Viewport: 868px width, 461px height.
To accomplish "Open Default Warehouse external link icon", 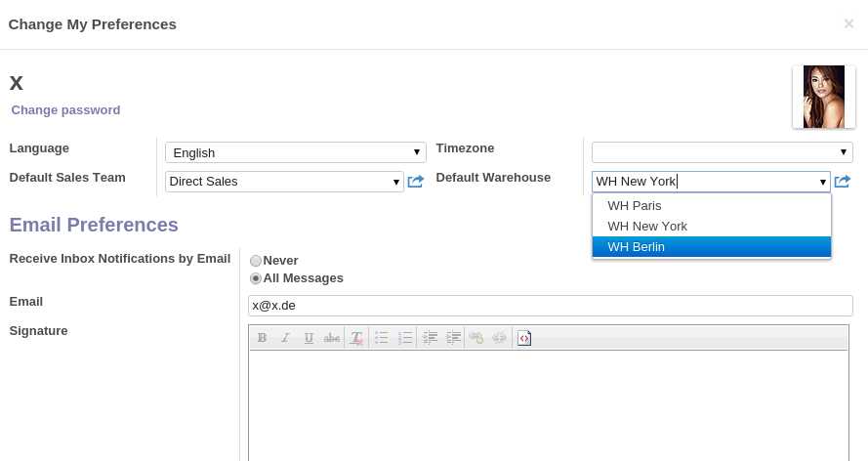I will (x=843, y=182).
